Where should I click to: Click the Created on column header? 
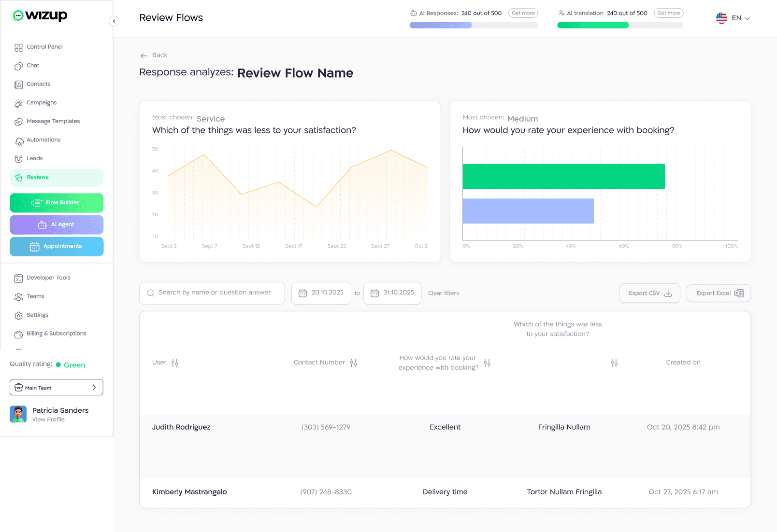[683, 363]
